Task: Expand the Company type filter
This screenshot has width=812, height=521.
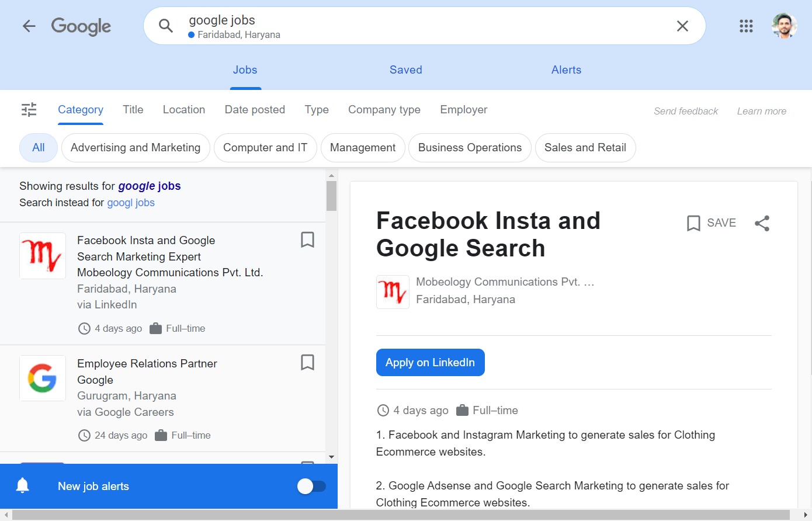Action: [x=384, y=110]
